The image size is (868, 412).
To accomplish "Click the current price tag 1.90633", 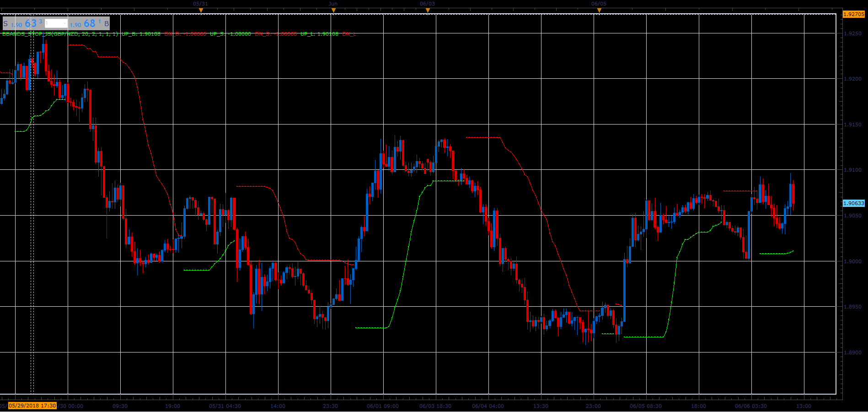I will pos(854,203).
